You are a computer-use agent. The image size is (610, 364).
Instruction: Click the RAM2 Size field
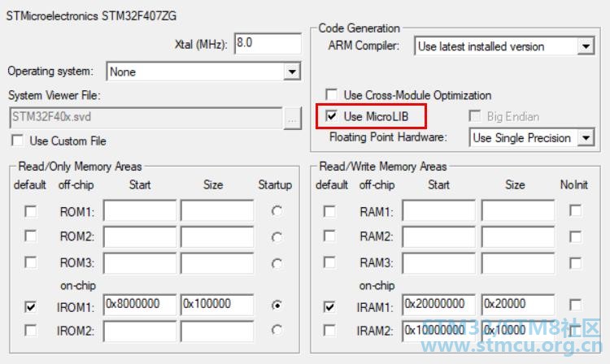518,237
